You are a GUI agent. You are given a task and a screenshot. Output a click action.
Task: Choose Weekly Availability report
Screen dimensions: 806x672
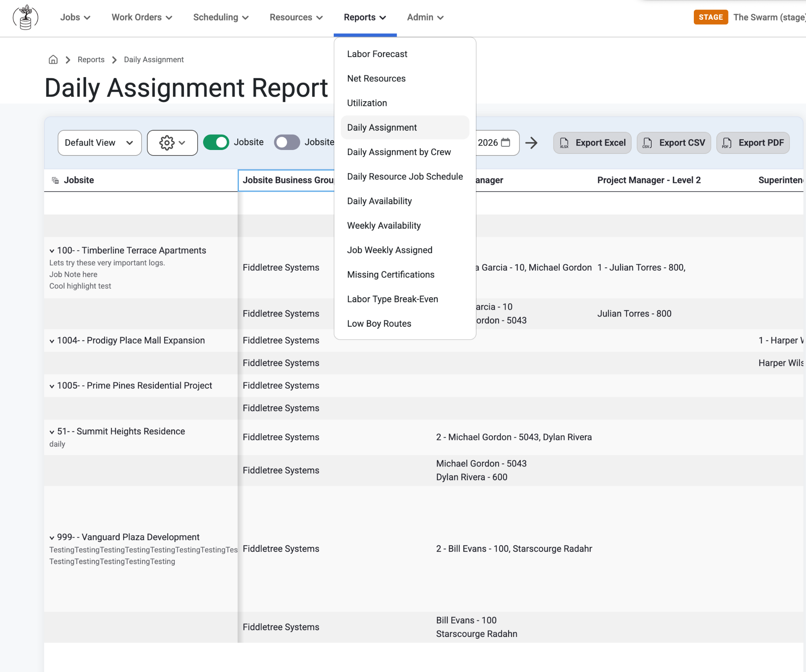pyautogui.click(x=405, y=226)
